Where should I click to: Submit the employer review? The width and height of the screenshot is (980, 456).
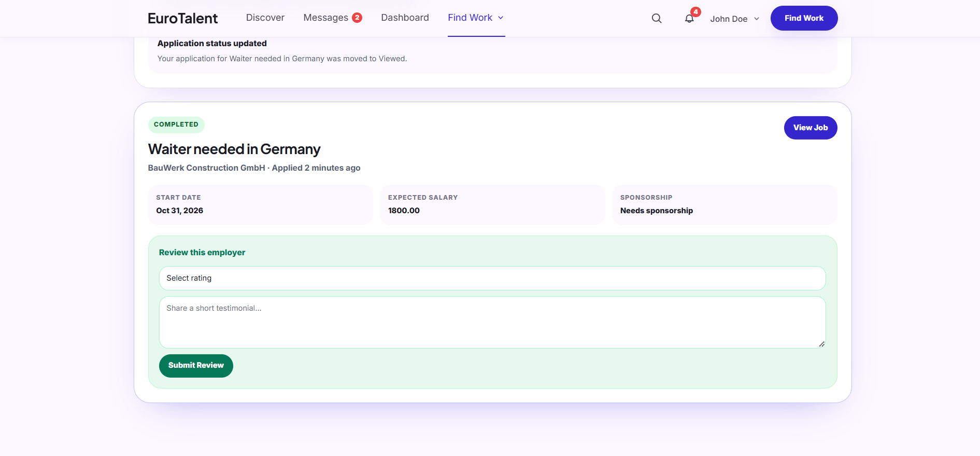[196, 366]
